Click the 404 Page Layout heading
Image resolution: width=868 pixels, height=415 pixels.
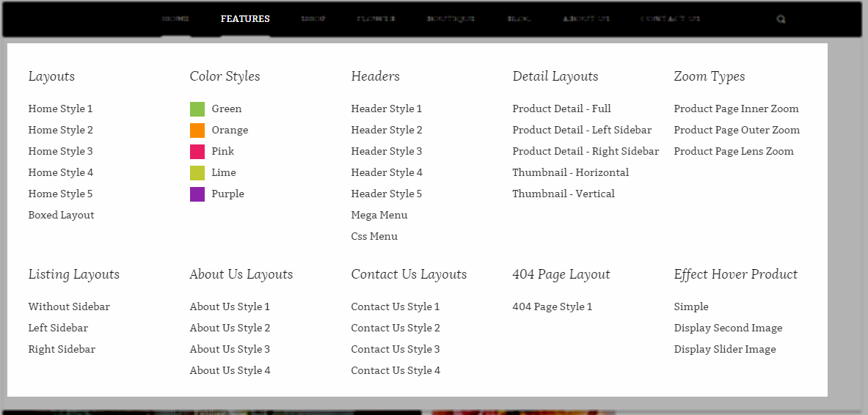pyautogui.click(x=561, y=274)
